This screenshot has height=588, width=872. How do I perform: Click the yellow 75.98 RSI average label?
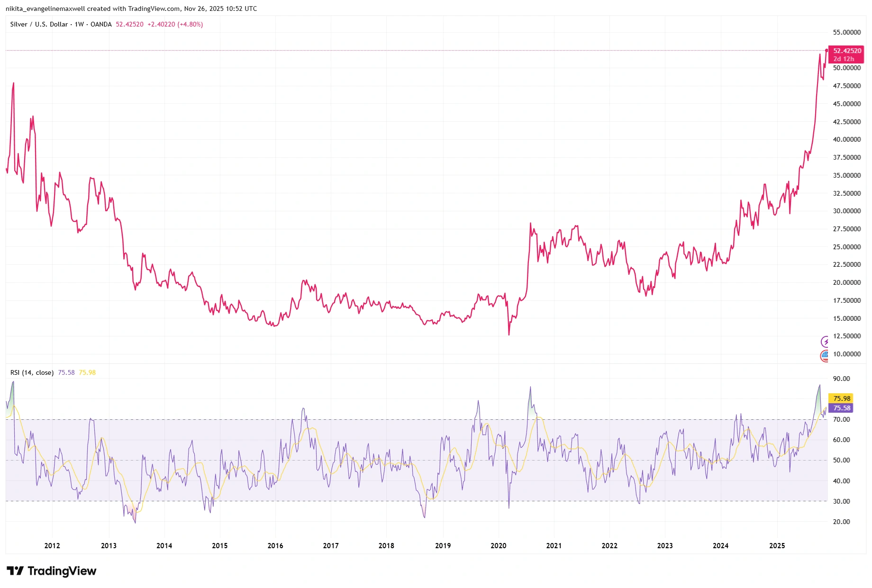(x=841, y=398)
